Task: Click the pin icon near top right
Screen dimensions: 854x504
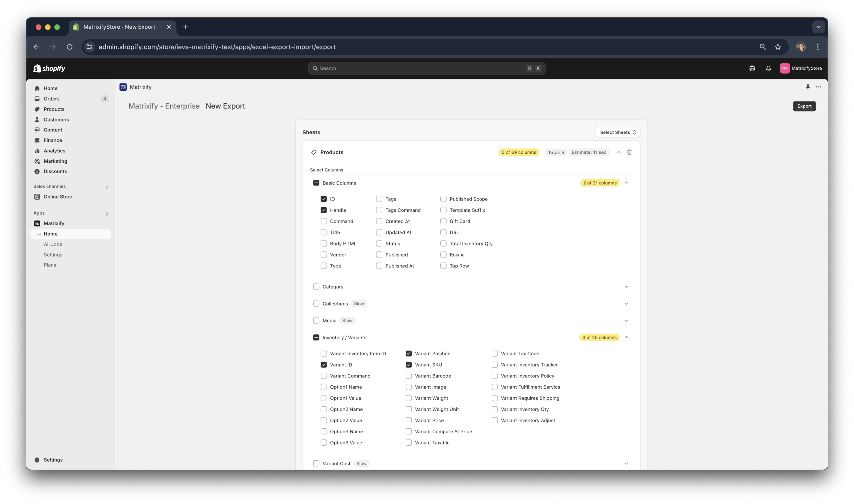Action: [808, 87]
